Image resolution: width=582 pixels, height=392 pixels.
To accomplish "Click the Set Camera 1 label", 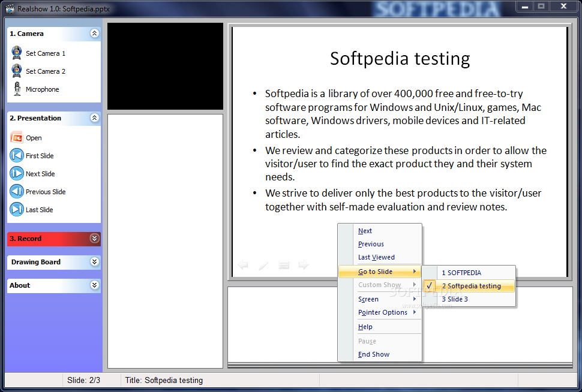I will (46, 53).
